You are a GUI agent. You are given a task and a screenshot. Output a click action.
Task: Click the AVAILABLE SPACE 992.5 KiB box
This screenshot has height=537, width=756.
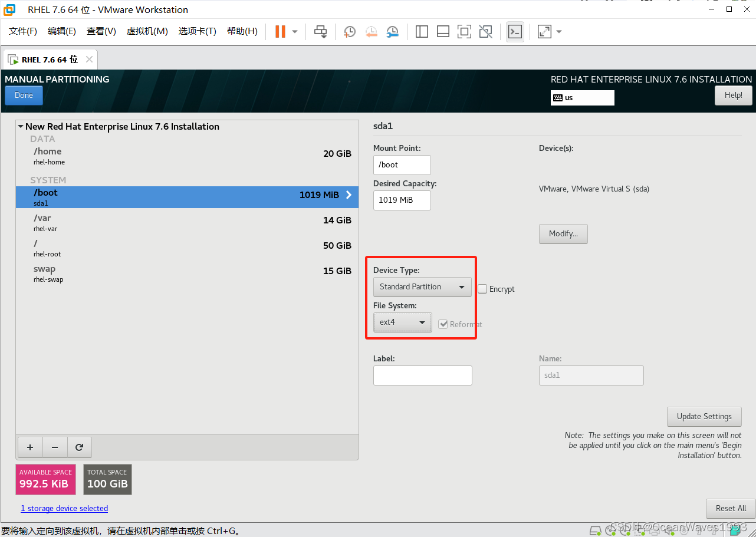coord(45,479)
